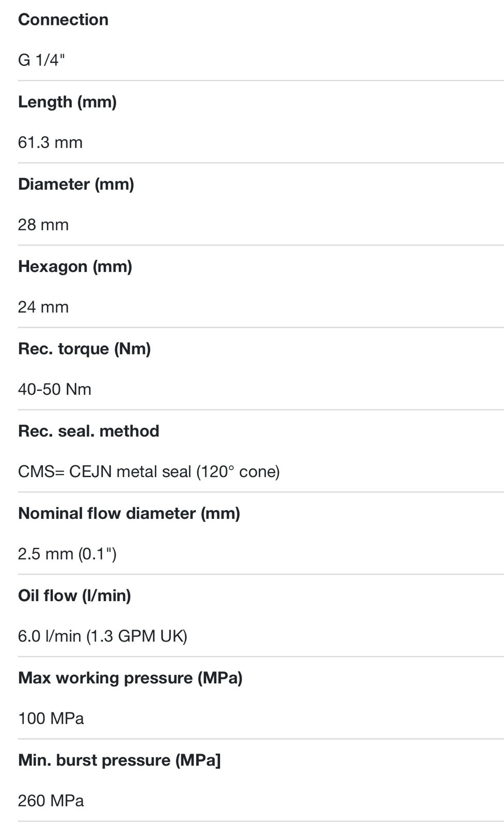504x827 pixels.
Task: Click the Nominal flow diameter label
Action: pos(129,513)
